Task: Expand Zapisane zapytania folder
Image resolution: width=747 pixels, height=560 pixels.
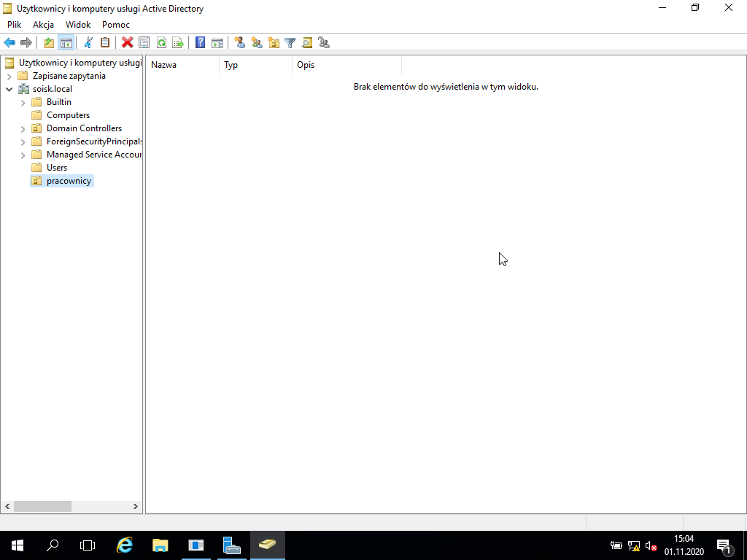Action: pos(9,76)
